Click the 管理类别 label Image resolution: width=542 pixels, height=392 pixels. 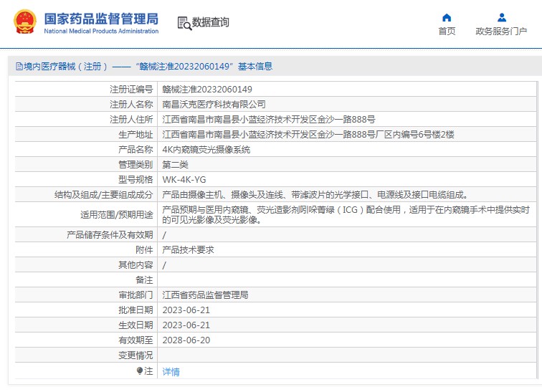pos(135,164)
